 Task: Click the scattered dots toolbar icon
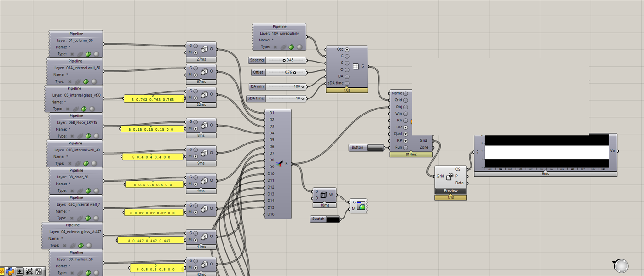29,271
